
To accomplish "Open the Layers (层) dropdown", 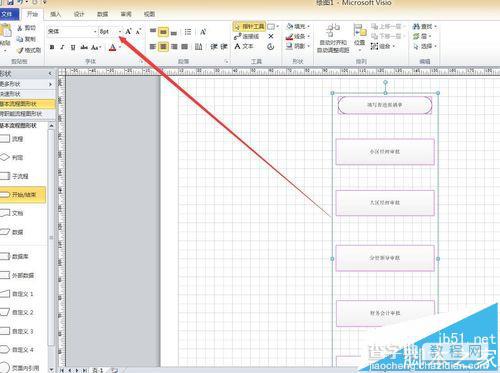I will click(x=422, y=36).
